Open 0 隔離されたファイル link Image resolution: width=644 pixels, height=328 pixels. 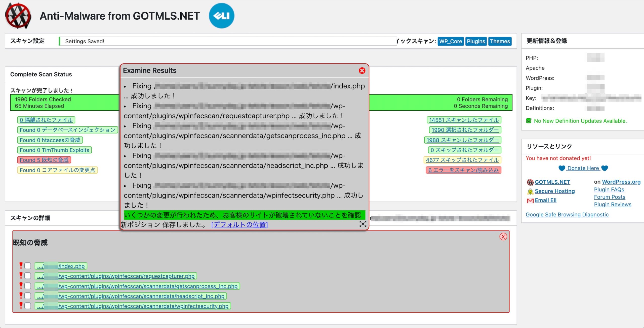pyautogui.click(x=46, y=120)
